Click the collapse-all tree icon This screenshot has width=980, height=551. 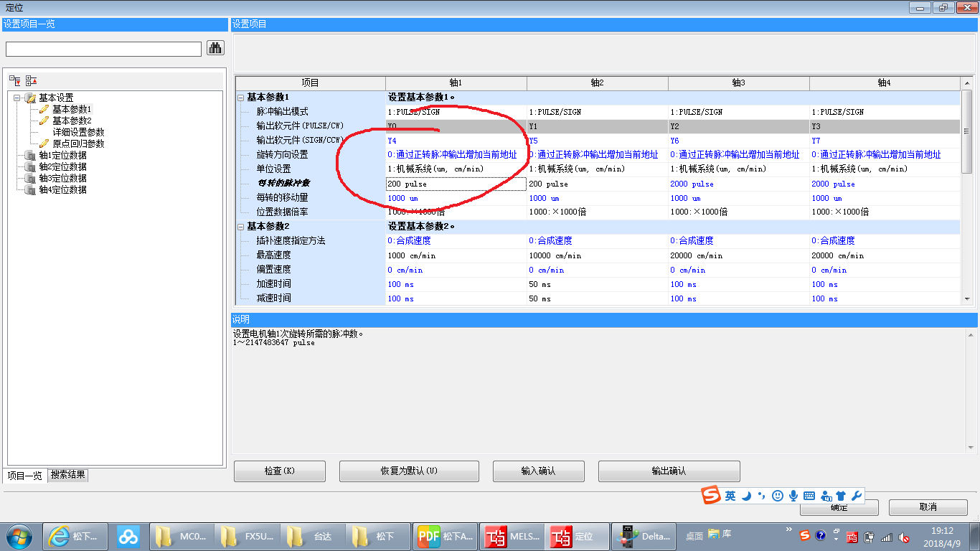(31, 80)
